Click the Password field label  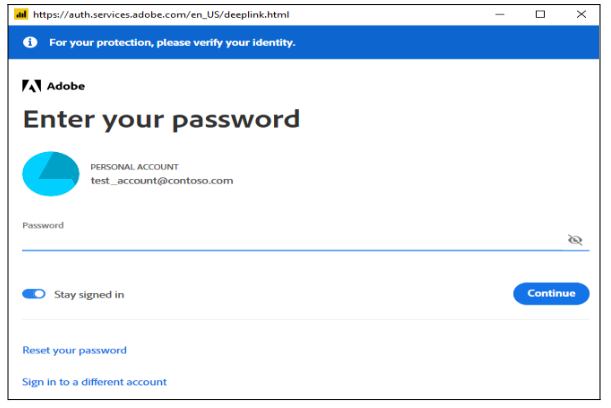(x=43, y=225)
